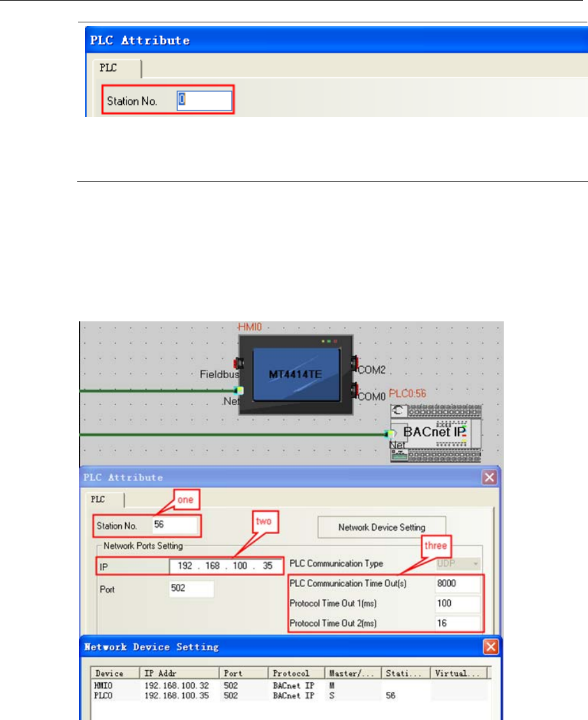Click the Master/... column header

pos(353,673)
